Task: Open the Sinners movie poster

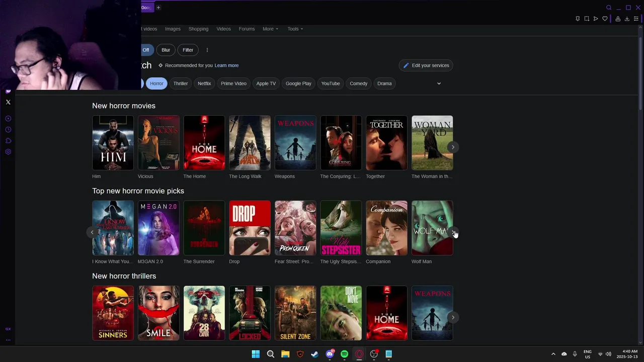Action: point(113,313)
